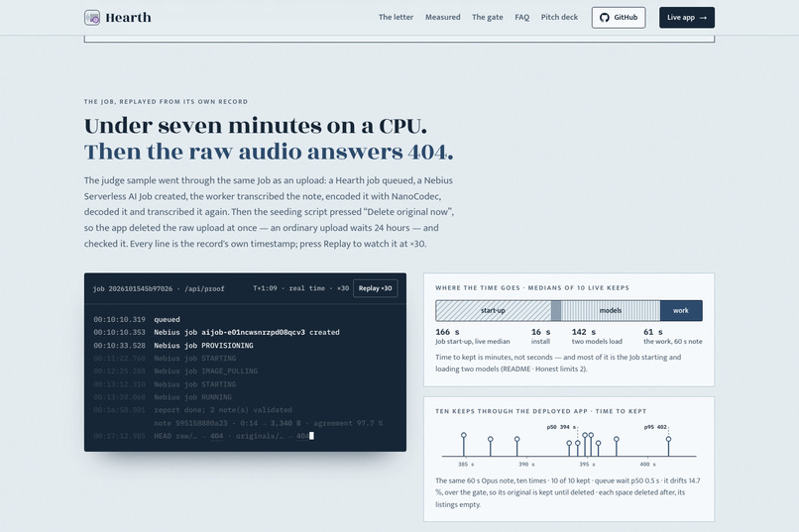Click the Hearth brand name
The image size is (799, 532).
pos(128,17)
